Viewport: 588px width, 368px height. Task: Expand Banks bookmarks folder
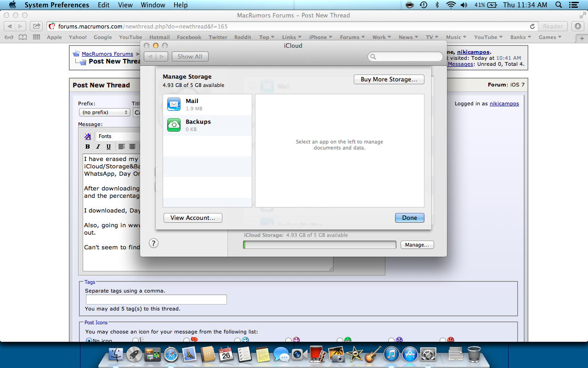[x=520, y=37]
